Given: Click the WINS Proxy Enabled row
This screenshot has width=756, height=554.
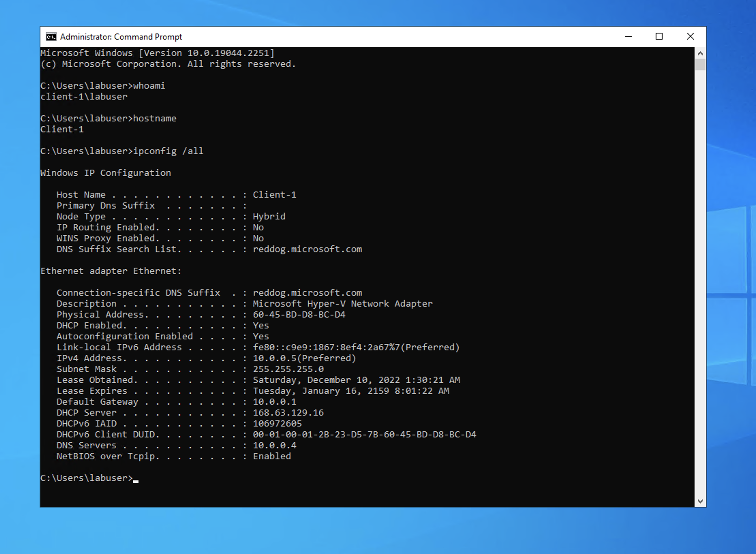Looking at the screenshot, I should pos(160,238).
